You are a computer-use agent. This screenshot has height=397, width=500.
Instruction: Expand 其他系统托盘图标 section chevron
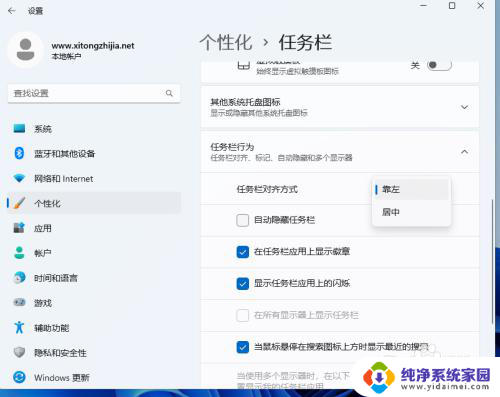[x=464, y=107]
